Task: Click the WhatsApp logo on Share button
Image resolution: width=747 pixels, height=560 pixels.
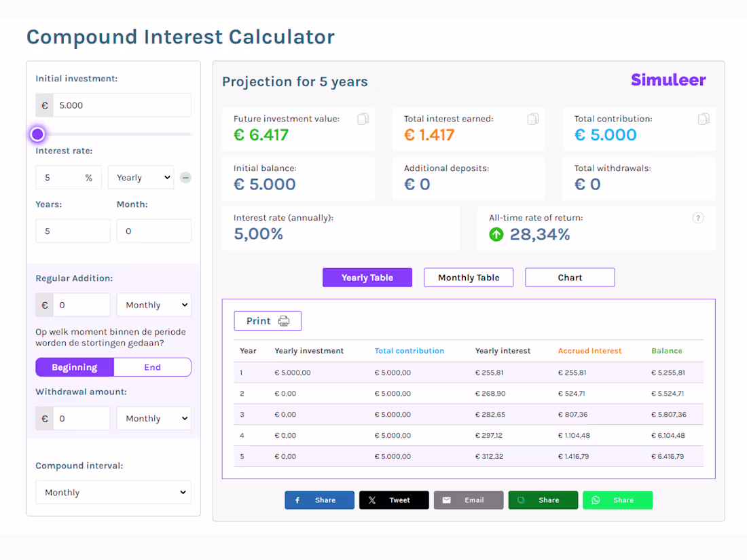Action: (596, 500)
